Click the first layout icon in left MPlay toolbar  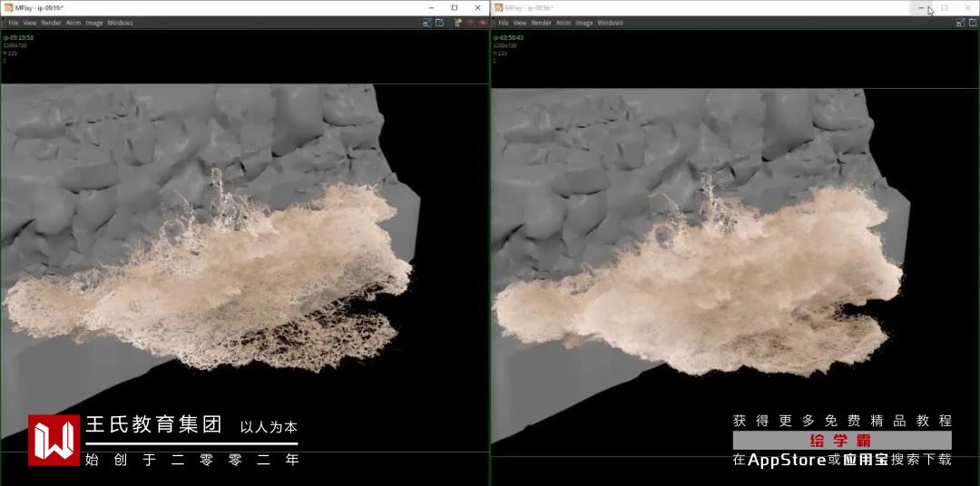[426, 23]
